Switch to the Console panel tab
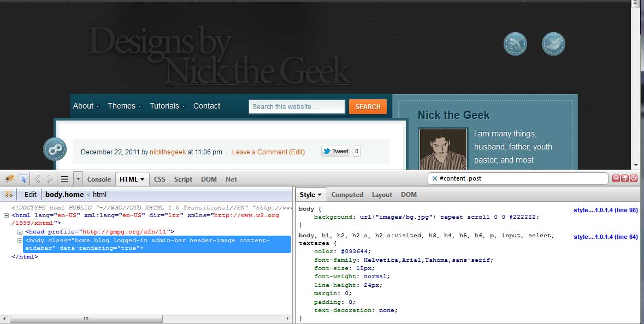 pos(99,179)
